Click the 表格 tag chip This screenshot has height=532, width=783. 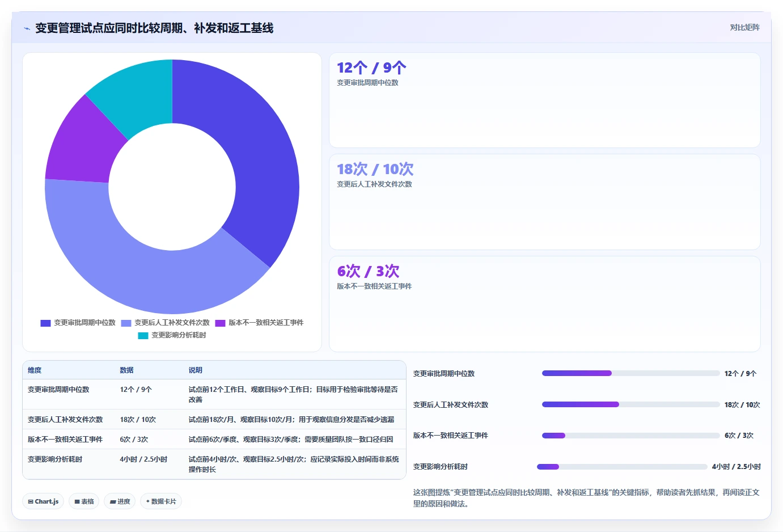click(x=84, y=501)
